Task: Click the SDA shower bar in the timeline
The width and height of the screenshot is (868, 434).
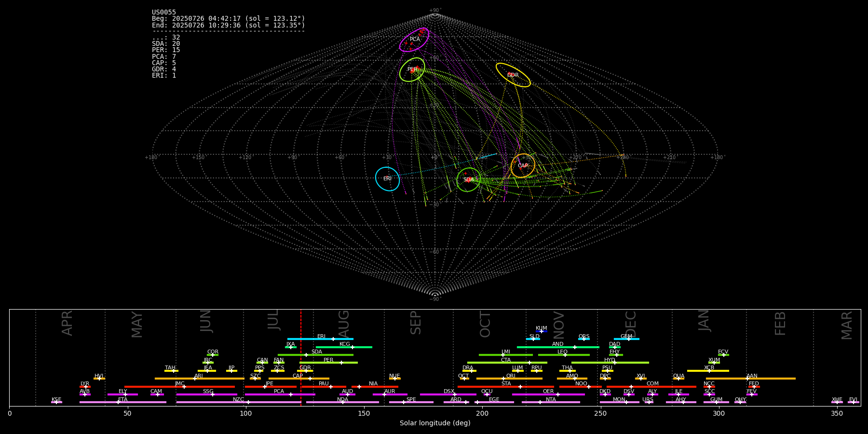Action: pos(315,355)
